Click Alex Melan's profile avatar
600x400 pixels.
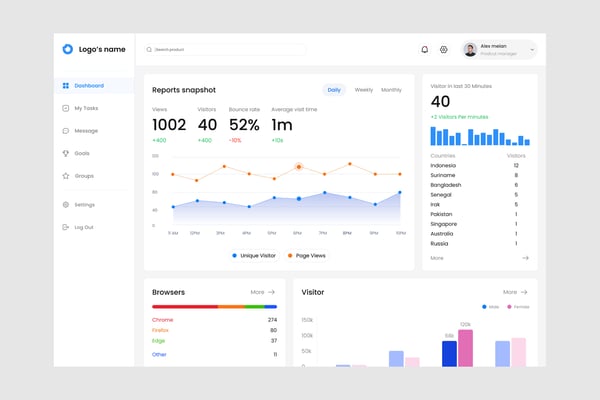point(470,49)
